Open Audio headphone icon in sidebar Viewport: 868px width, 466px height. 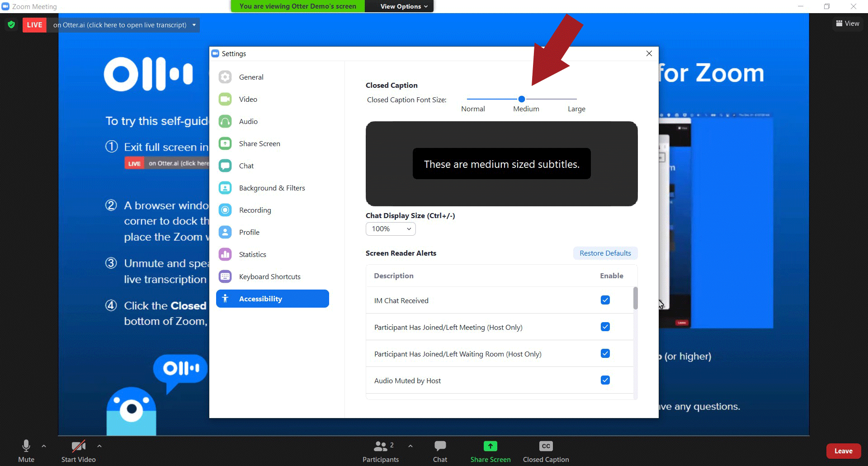pyautogui.click(x=225, y=121)
